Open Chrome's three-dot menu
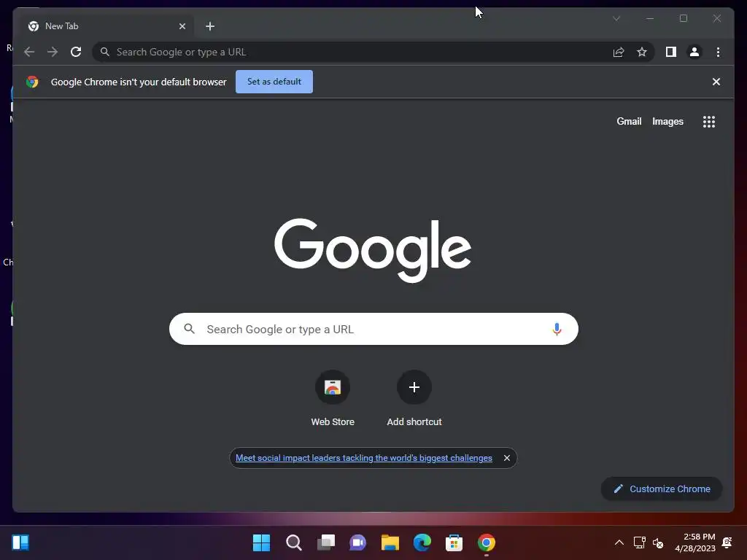This screenshot has width=747, height=560. click(x=718, y=52)
